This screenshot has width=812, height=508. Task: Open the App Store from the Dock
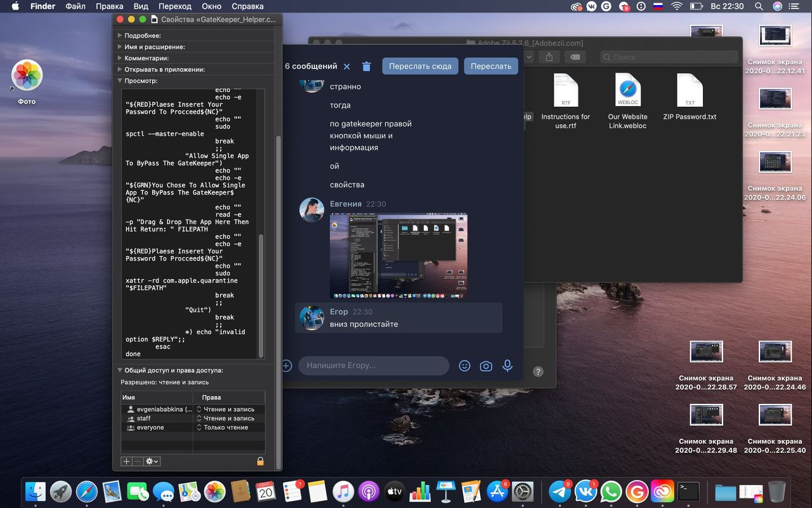coord(497,491)
